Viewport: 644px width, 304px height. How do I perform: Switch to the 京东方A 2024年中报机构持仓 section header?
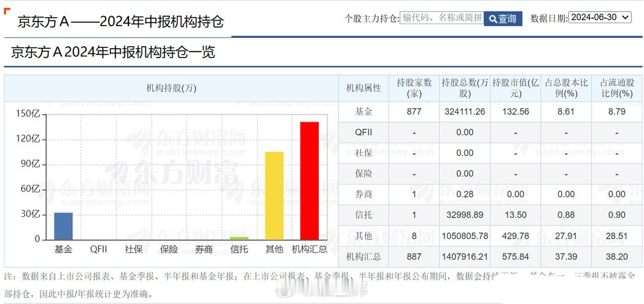pyautogui.click(x=112, y=52)
